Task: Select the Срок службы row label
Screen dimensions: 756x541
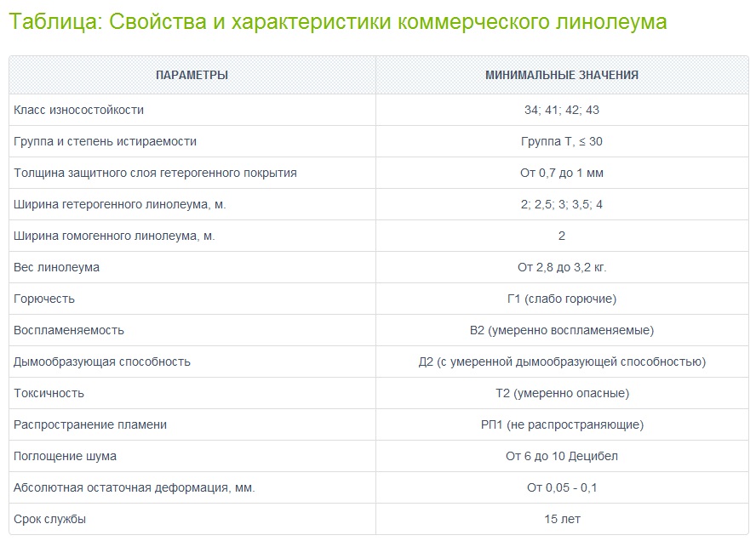Action: pos(49,520)
